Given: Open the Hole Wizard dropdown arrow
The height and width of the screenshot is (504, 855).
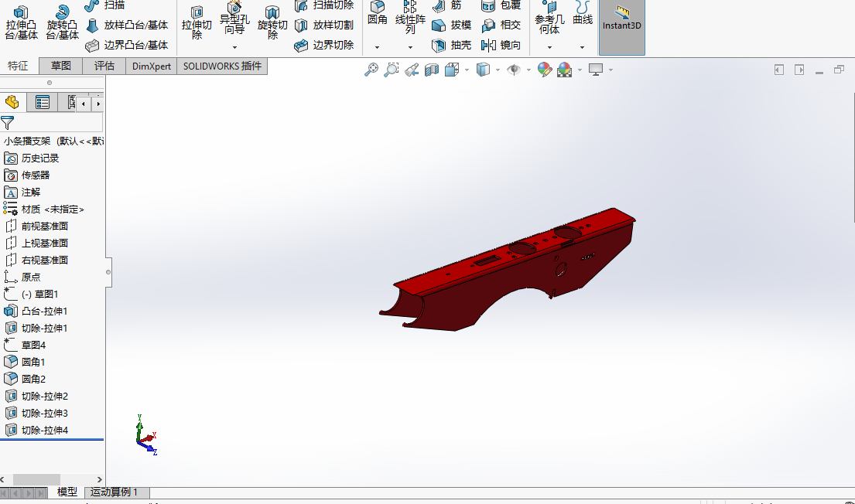Looking at the screenshot, I should coord(235,47).
